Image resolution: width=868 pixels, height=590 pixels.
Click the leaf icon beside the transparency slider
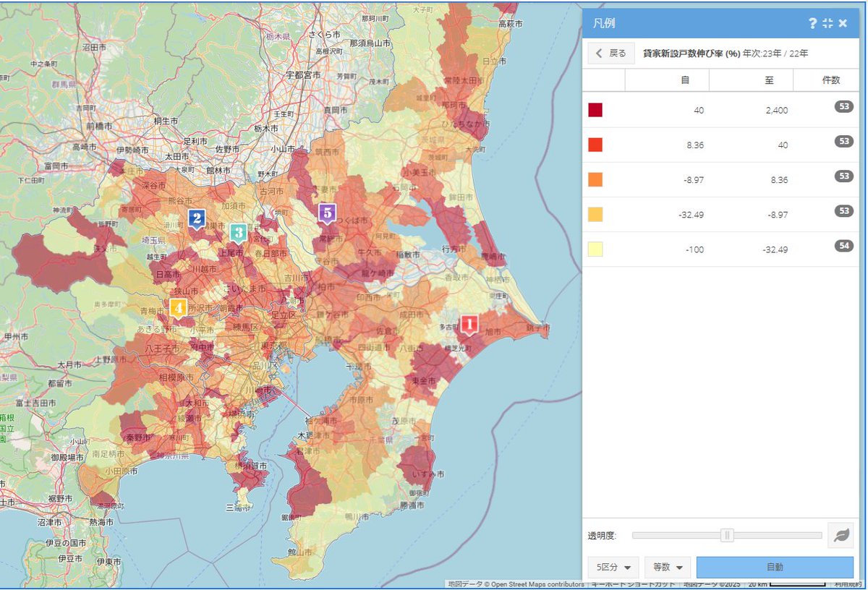[840, 535]
